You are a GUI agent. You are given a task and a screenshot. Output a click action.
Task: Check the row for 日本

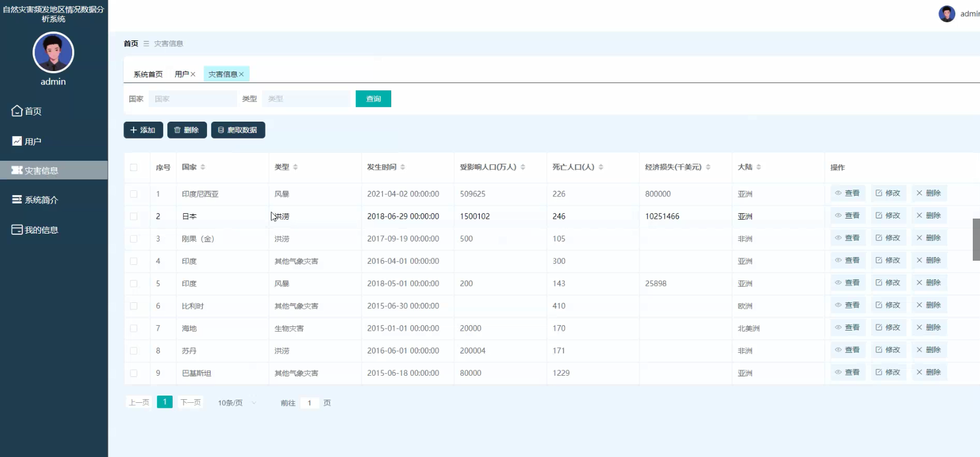[x=134, y=216]
